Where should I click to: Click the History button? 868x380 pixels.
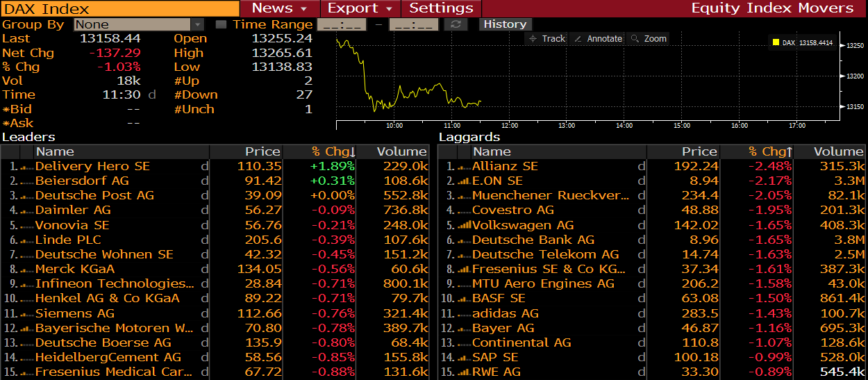[x=505, y=24]
